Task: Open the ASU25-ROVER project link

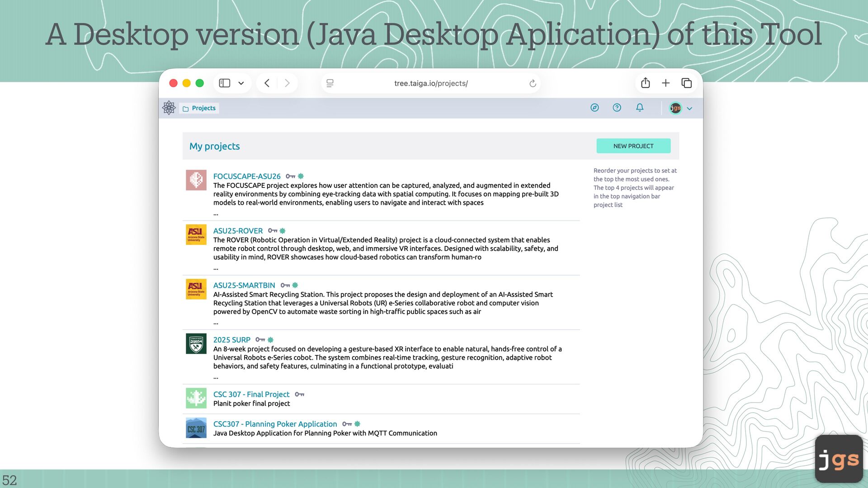Action: pyautogui.click(x=238, y=231)
